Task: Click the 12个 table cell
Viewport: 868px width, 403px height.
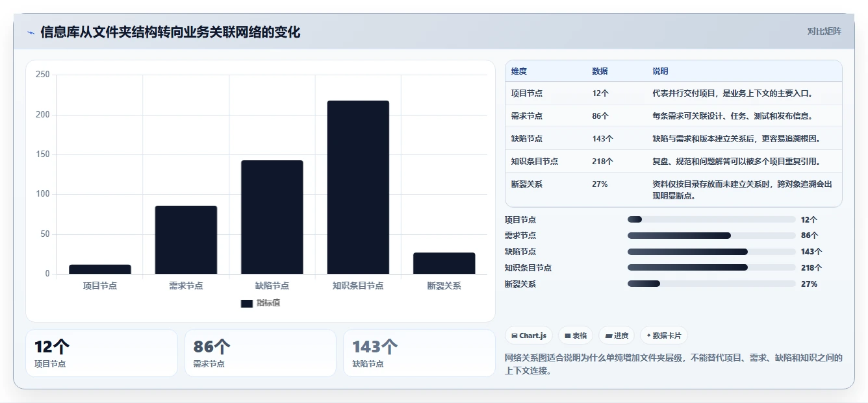Action: click(600, 93)
